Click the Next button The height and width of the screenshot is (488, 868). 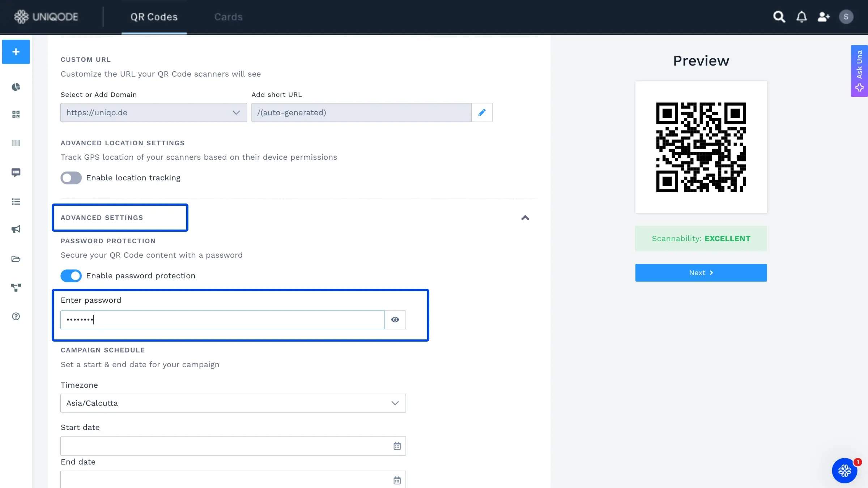point(701,273)
